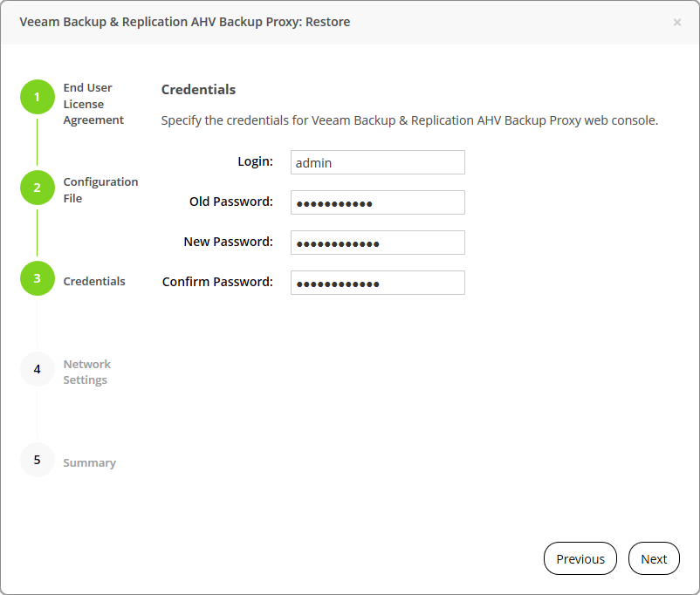Click the step 4 circle icon
This screenshot has height=595, width=700.
pos(37,369)
